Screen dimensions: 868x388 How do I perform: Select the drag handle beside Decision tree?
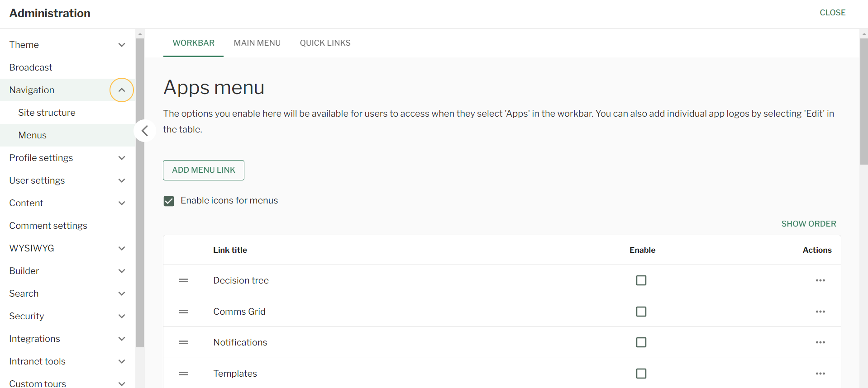(x=184, y=280)
